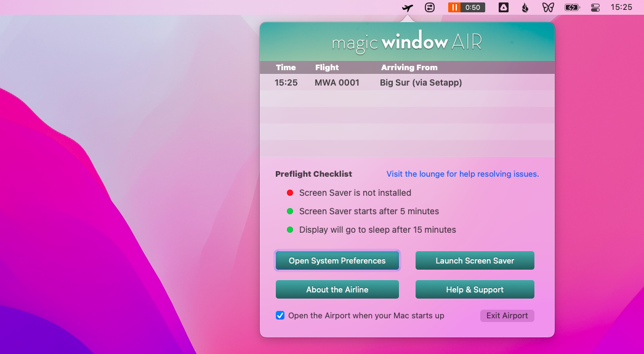
Task: Uncheck Open the Airport when your Mac starts up
Action: click(280, 315)
